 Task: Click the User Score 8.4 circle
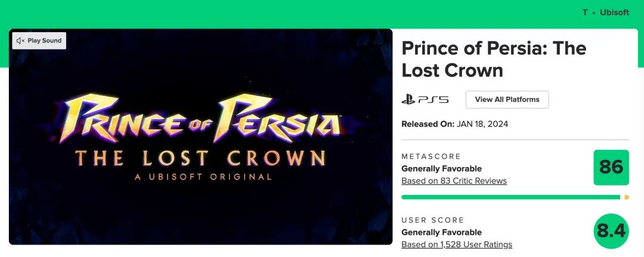click(x=611, y=231)
